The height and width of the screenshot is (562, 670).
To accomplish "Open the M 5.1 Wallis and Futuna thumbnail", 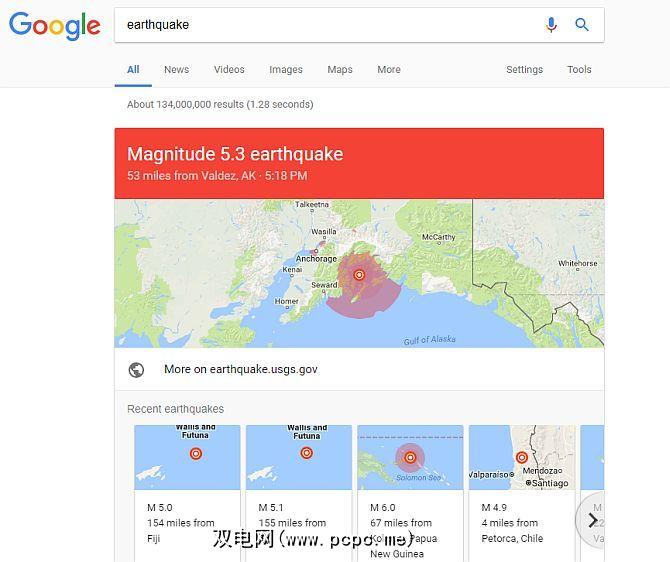I will [299, 457].
